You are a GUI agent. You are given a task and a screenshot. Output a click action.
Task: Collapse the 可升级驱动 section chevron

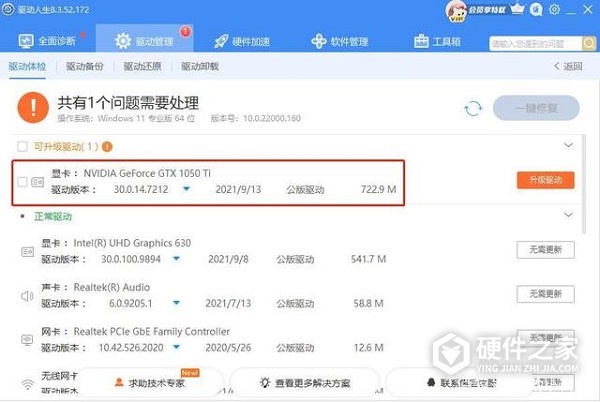point(568,145)
